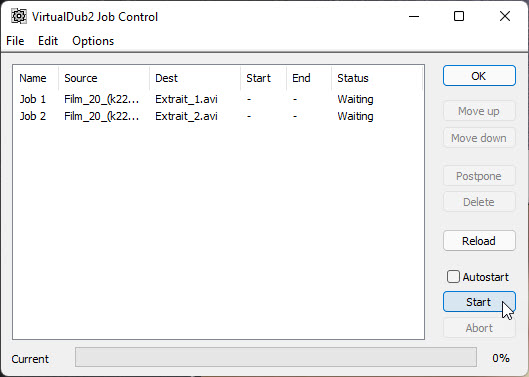Screen dimensions: 529x377
Task: Select the Job 2 row
Action: (218, 116)
